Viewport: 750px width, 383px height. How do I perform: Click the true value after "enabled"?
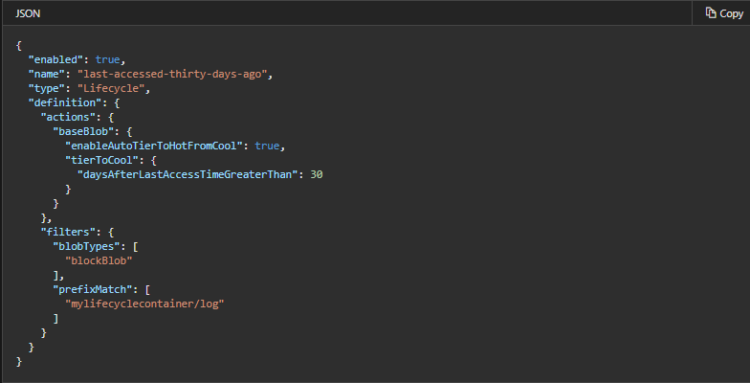pyautogui.click(x=107, y=60)
